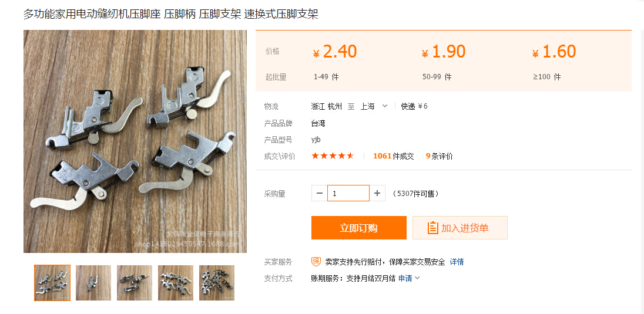
Task: Click the orange 立即订购 button
Action: click(358, 228)
